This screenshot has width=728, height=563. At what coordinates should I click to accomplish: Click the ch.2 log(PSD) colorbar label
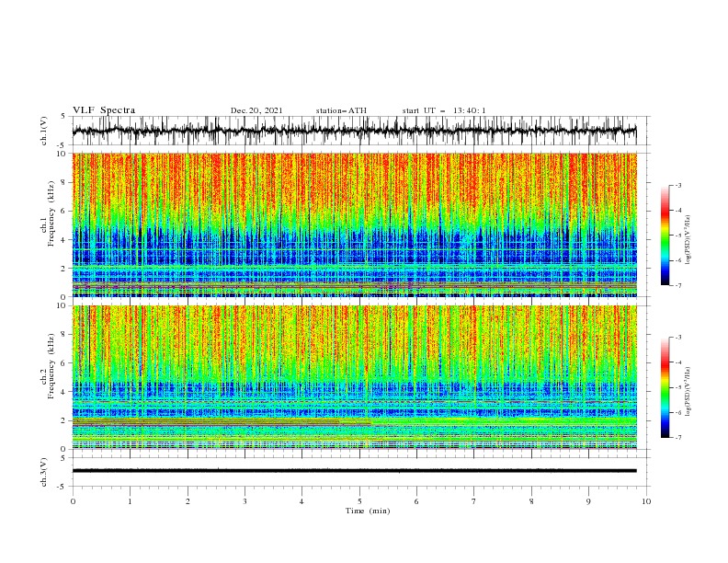688,392
